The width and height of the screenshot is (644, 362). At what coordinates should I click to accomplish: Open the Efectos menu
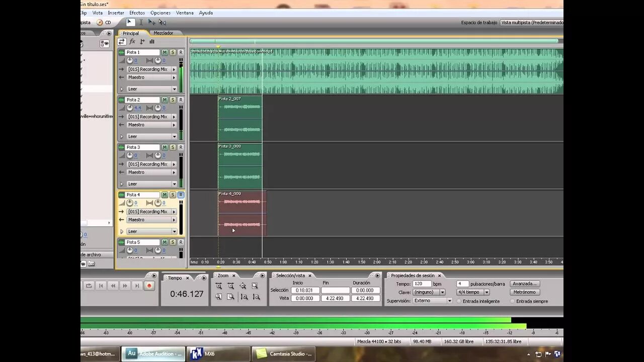tap(137, 13)
